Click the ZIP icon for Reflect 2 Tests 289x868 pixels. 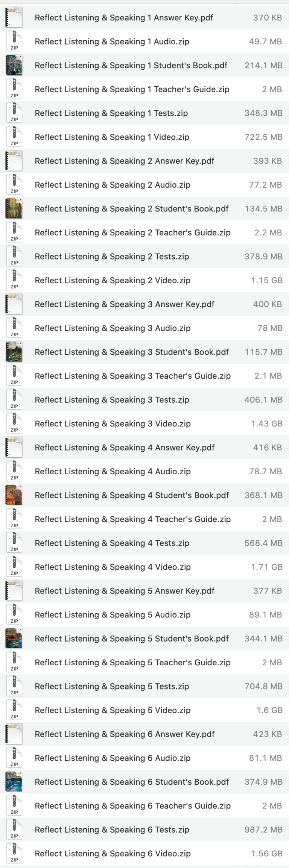pos(14,256)
